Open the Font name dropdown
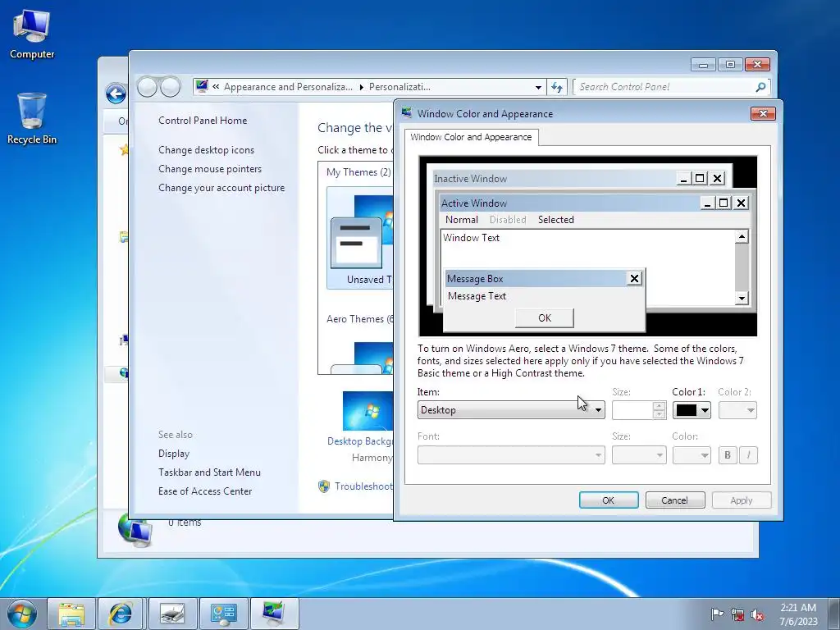The width and height of the screenshot is (840, 630). click(x=511, y=454)
